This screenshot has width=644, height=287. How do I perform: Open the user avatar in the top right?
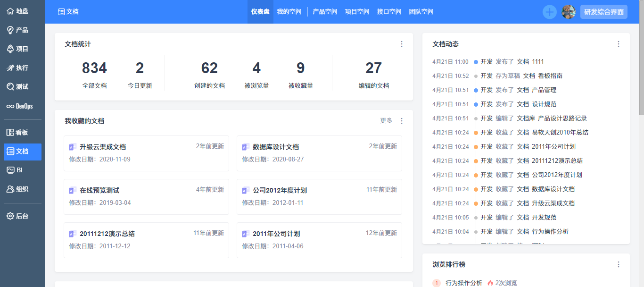point(569,11)
